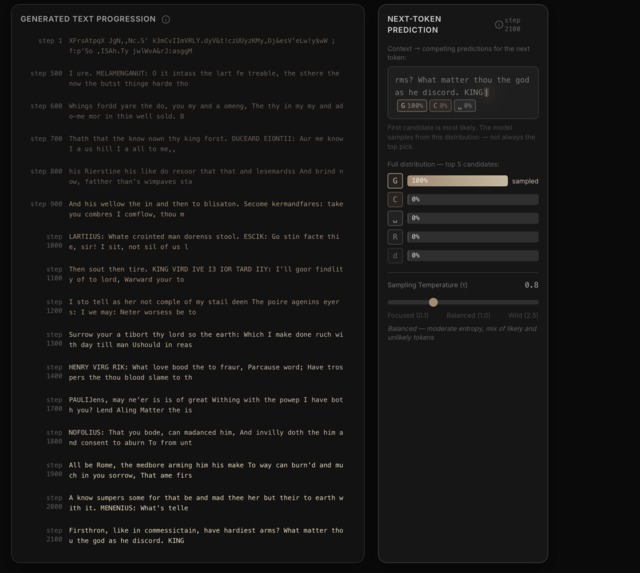Click the context text box ending with KING
The image size is (640, 573).
(x=462, y=92)
